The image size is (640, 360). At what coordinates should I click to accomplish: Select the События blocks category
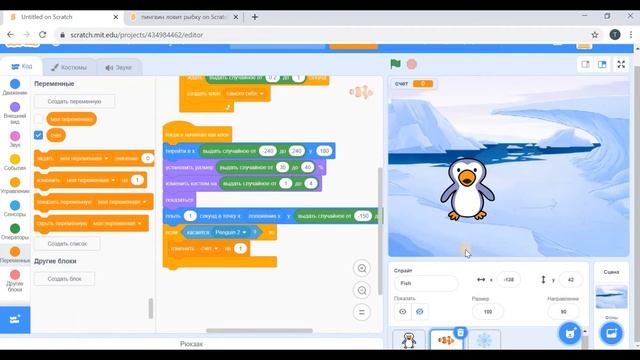click(x=15, y=162)
